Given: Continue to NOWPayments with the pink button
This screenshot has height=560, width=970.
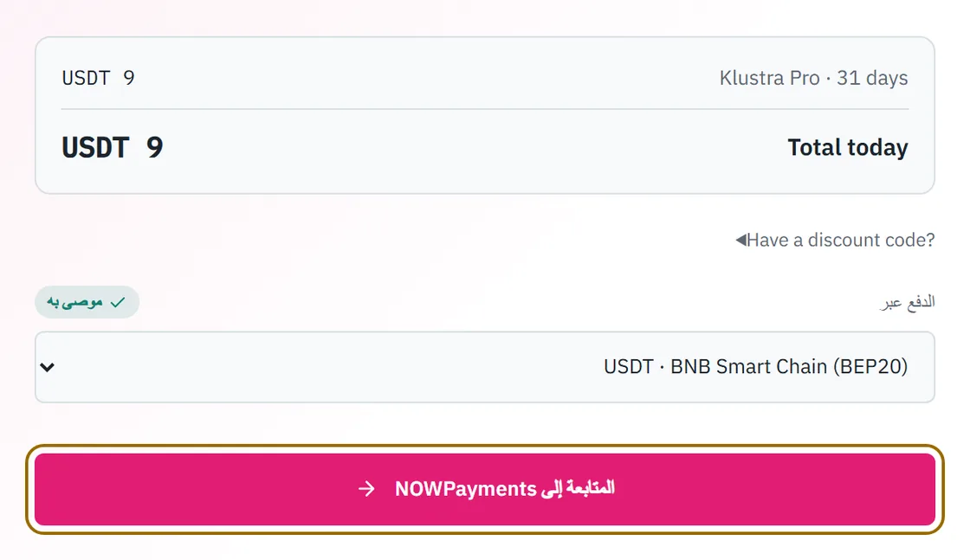Looking at the screenshot, I should [x=485, y=489].
